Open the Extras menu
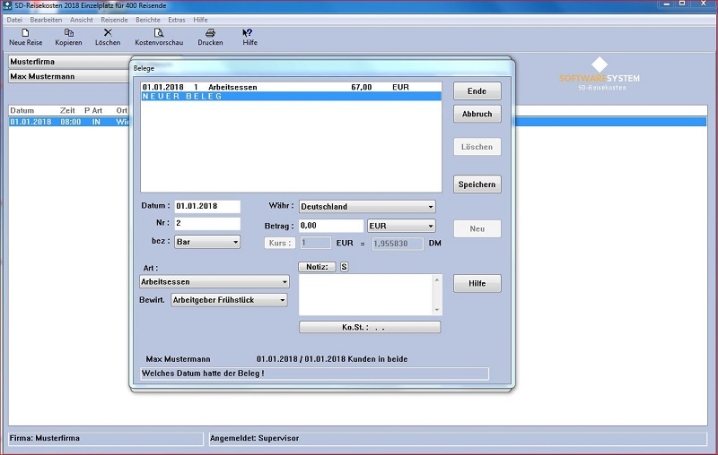This screenshot has width=718, height=455. click(x=177, y=20)
